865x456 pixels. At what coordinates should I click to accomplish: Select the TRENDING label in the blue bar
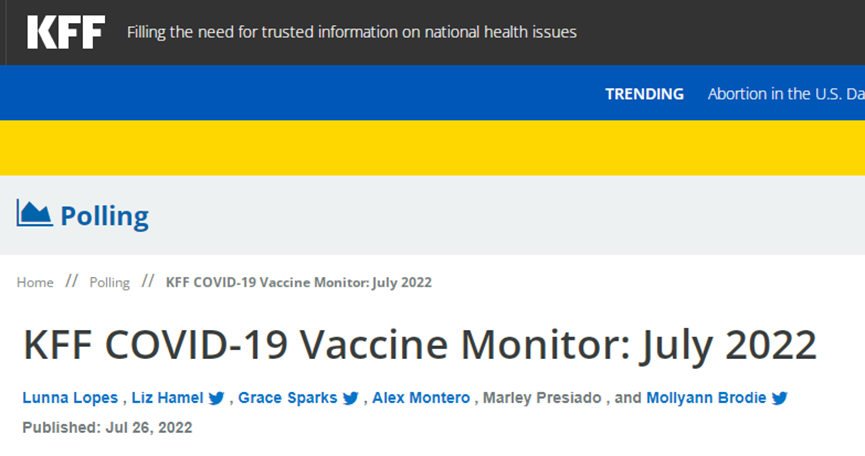coord(644,94)
